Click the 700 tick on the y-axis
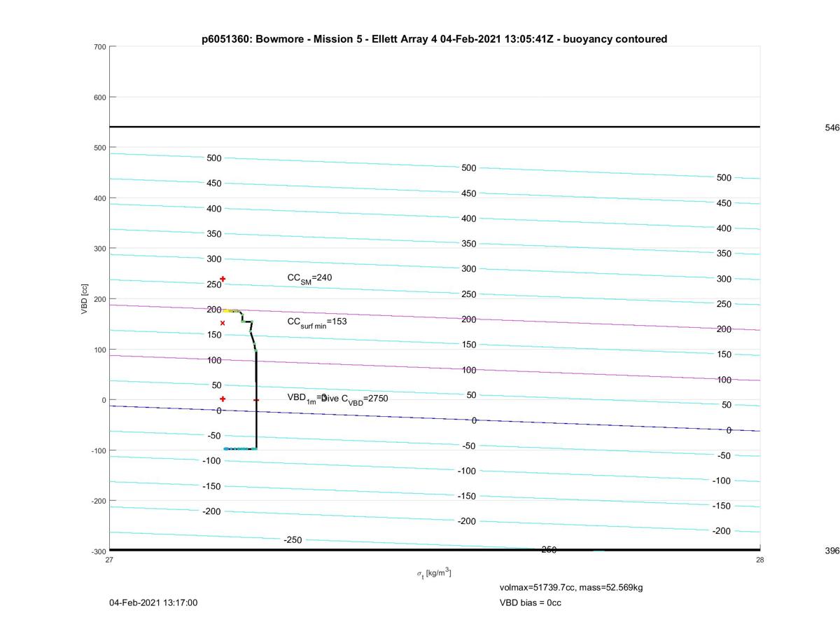840x620 pixels. pos(99,47)
